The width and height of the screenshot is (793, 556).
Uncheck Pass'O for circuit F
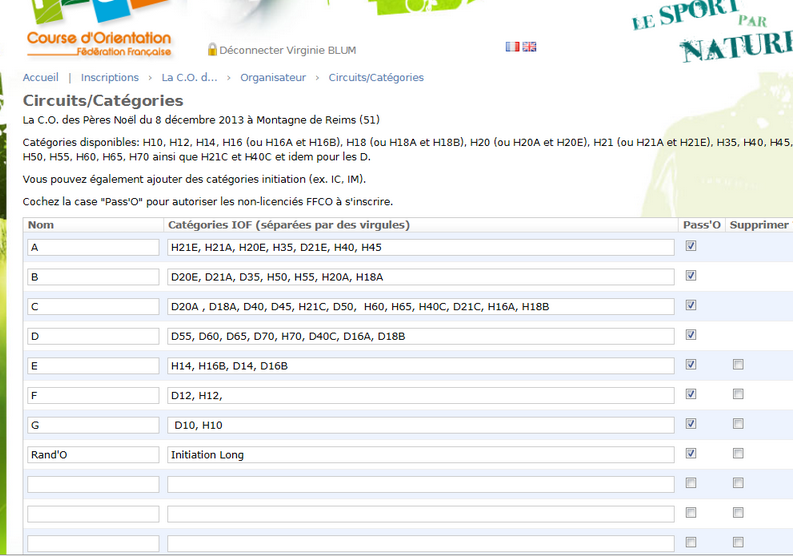[x=691, y=394]
